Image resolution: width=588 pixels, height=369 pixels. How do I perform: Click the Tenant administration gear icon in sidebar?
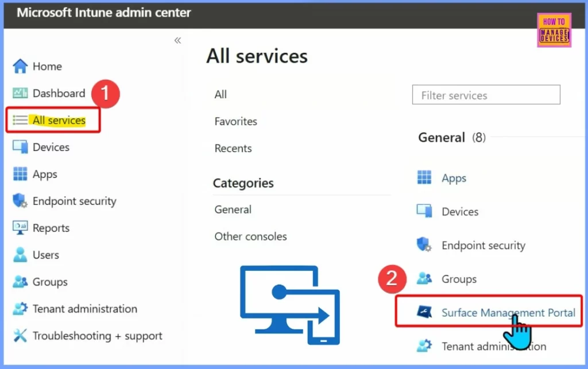point(20,309)
